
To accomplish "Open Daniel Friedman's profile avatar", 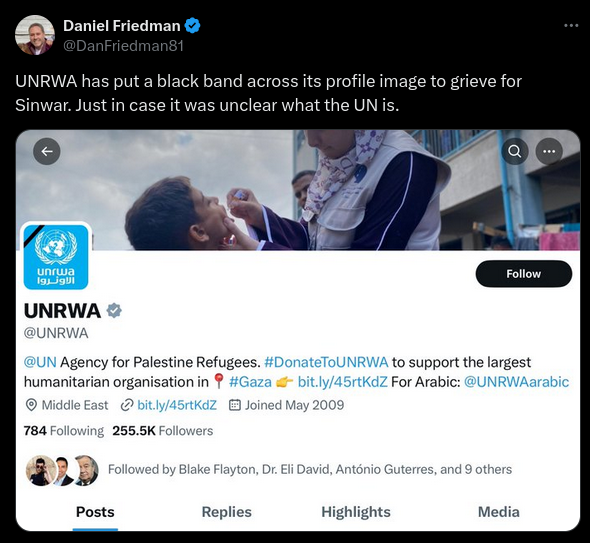I will click(35, 35).
